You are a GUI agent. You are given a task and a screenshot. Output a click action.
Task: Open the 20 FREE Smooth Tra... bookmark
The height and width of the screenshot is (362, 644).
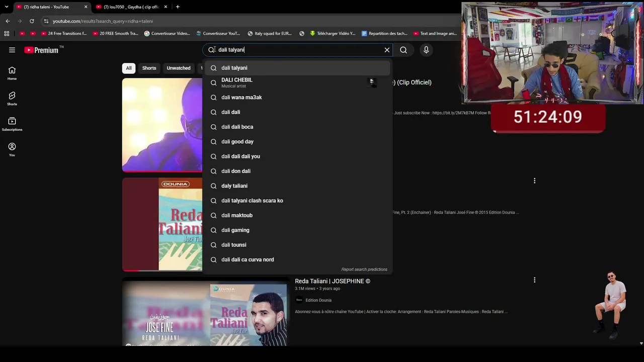(x=115, y=34)
